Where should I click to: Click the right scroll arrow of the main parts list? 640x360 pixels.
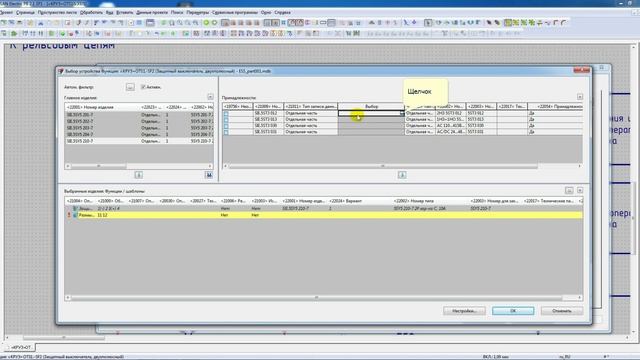pos(210,166)
